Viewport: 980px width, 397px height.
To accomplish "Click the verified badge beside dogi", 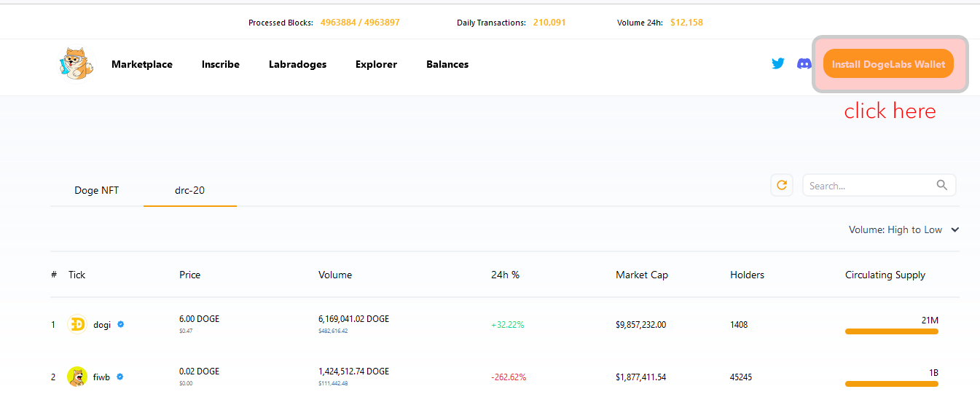I will click(x=121, y=325).
